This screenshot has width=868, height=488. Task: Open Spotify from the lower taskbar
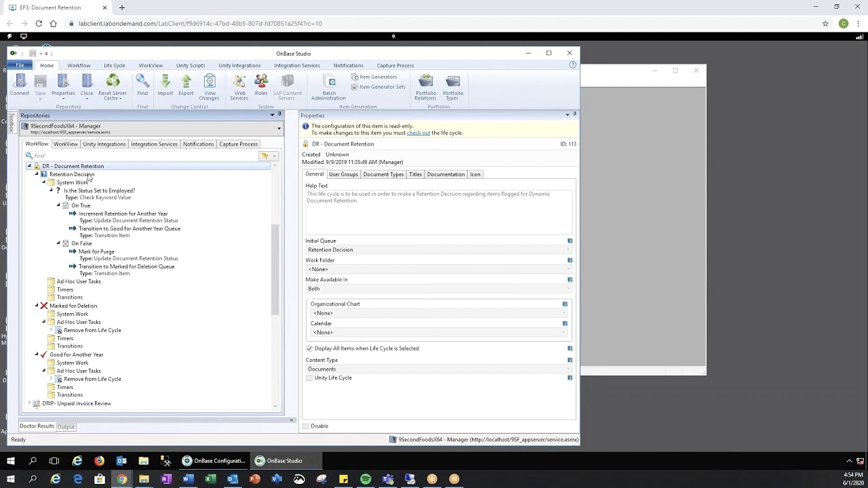(366, 479)
